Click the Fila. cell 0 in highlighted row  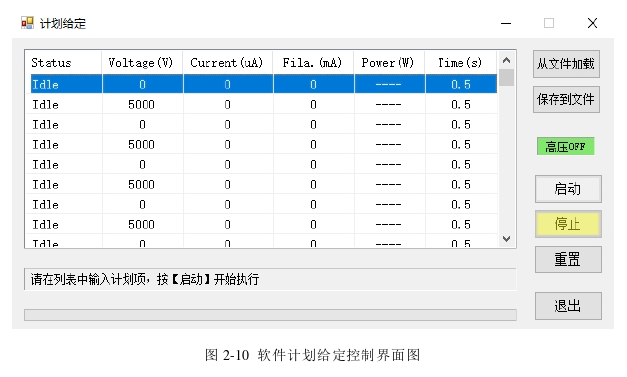[x=314, y=84]
